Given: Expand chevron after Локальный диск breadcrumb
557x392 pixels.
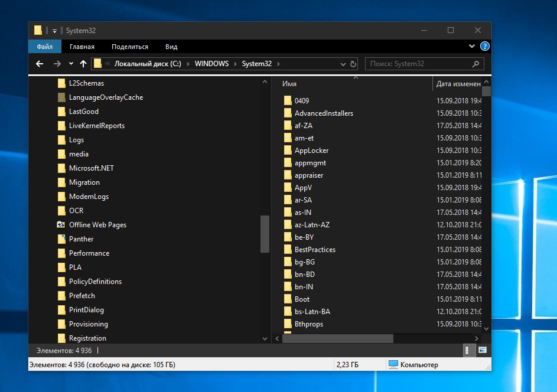Looking at the screenshot, I should (x=188, y=64).
